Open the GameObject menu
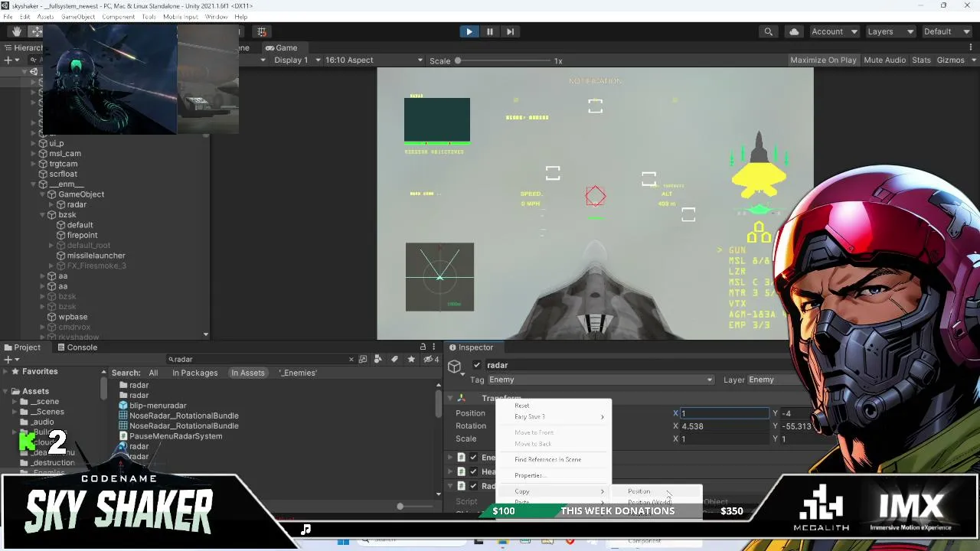Image resolution: width=980 pixels, height=551 pixels. coord(78,17)
